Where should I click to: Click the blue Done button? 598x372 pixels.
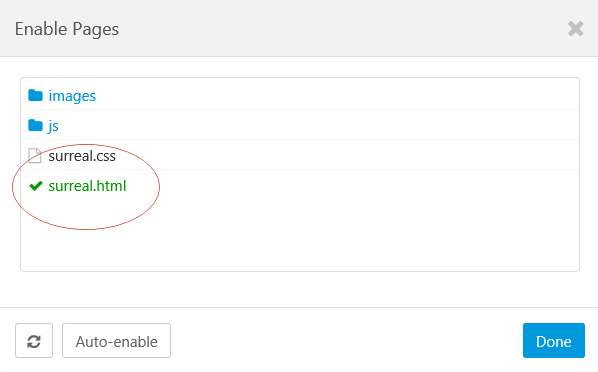click(x=554, y=341)
